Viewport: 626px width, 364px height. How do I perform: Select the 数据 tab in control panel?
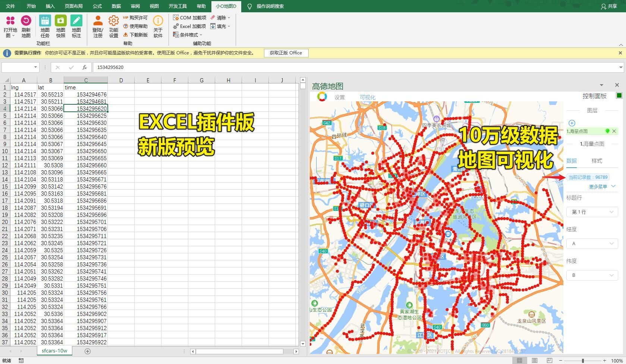(572, 161)
